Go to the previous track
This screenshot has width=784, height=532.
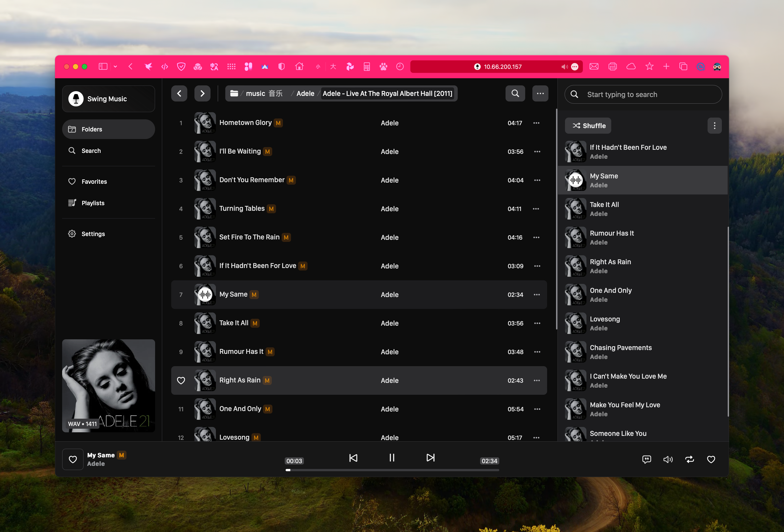[353, 458]
